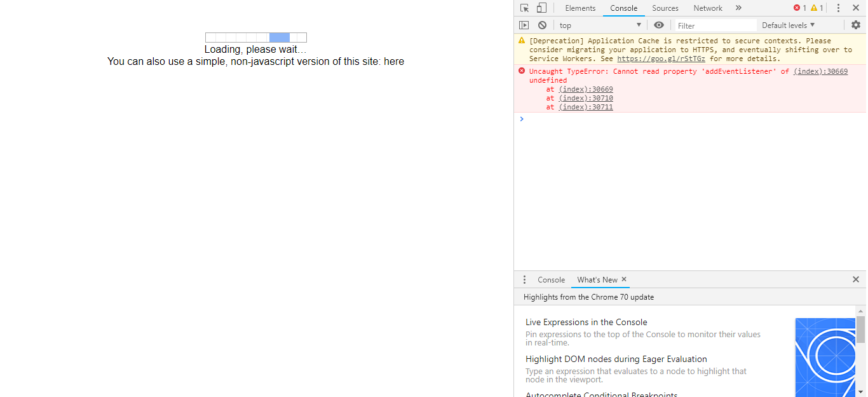Click the red error count indicator

pos(799,8)
